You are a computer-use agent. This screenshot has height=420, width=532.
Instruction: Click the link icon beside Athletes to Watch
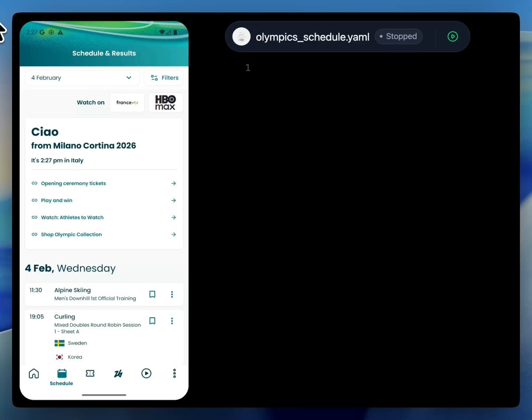coord(35,217)
